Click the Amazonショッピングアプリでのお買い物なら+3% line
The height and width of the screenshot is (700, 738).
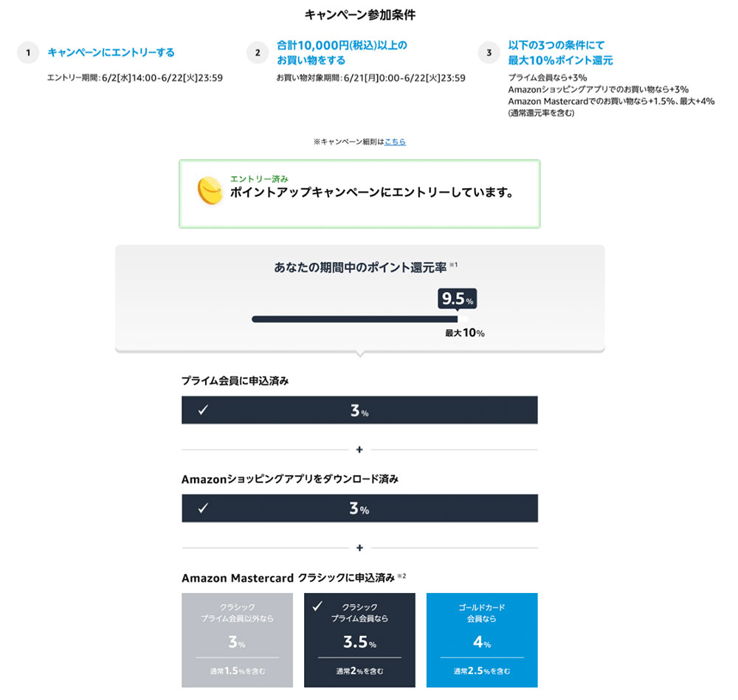click(x=599, y=89)
